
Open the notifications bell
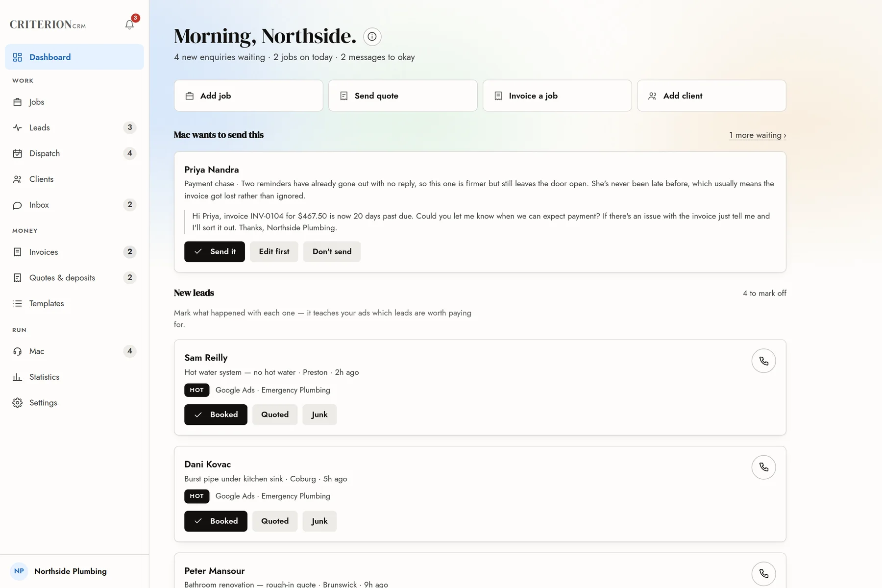tap(129, 24)
